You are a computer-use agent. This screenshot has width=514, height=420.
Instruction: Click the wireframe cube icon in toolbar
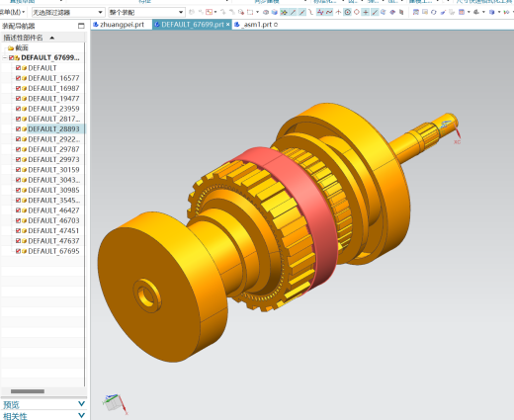[x=266, y=12]
